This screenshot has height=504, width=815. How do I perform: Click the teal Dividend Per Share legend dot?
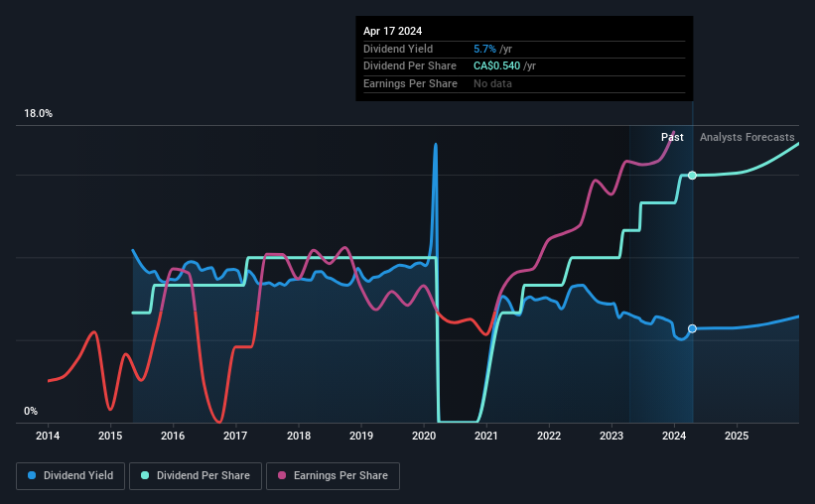[145, 475]
